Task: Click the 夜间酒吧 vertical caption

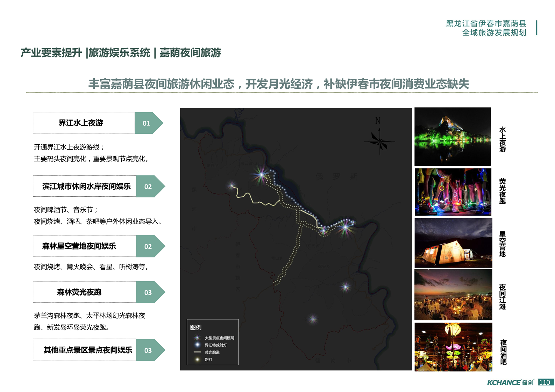Action: pyautogui.click(x=503, y=352)
